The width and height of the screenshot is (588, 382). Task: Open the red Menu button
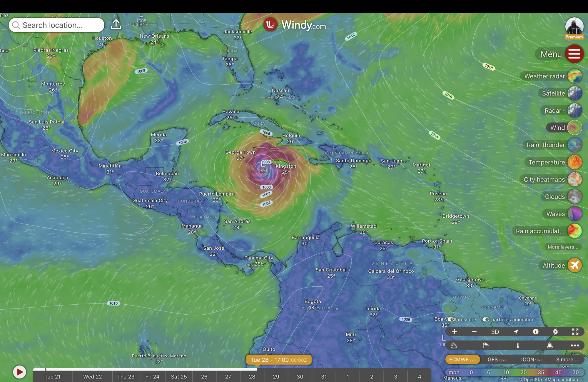point(574,54)
